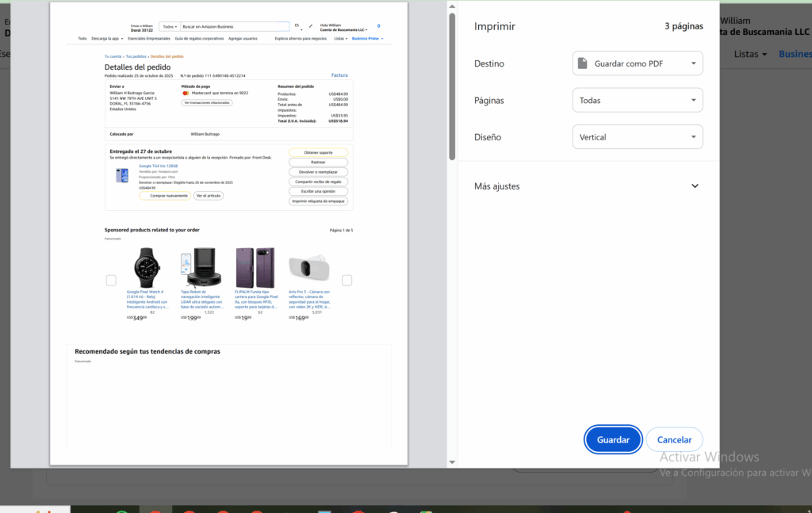Click the Mastercard logo icon
Screen dimensions: 812x513
186,94
